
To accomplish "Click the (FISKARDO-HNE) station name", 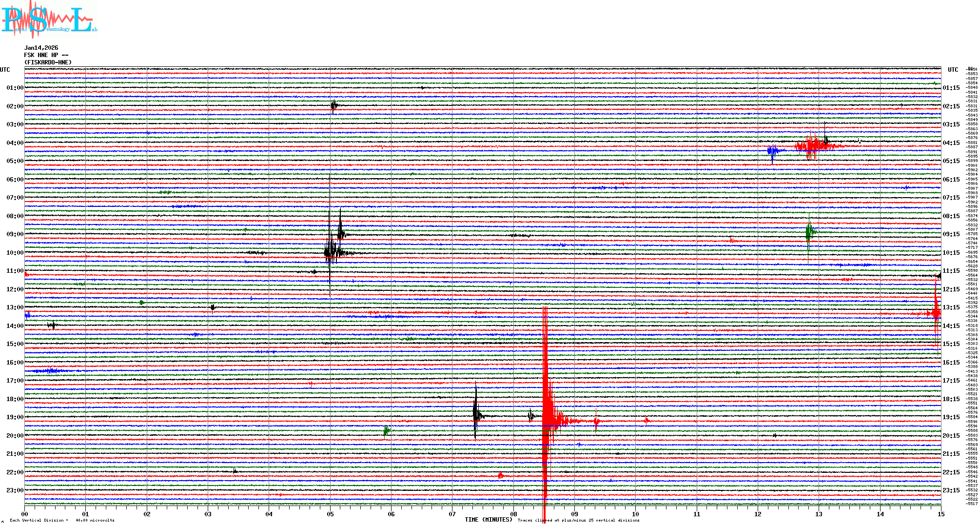I will (48, 62).
